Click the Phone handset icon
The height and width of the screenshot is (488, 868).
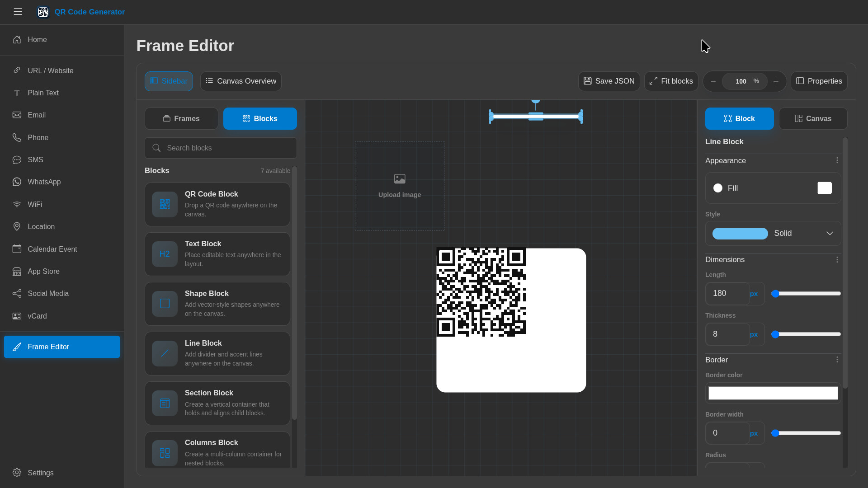tap(17, 137)
